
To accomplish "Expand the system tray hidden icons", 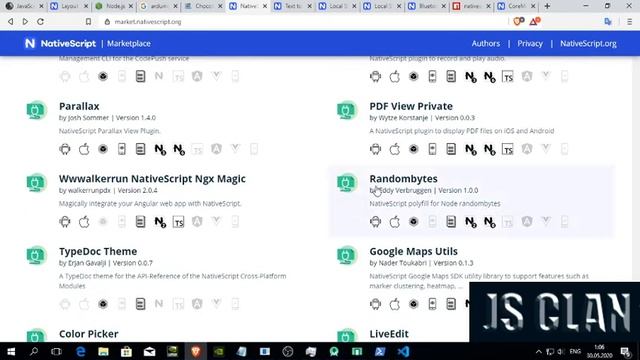I will (x=539, y=351).
